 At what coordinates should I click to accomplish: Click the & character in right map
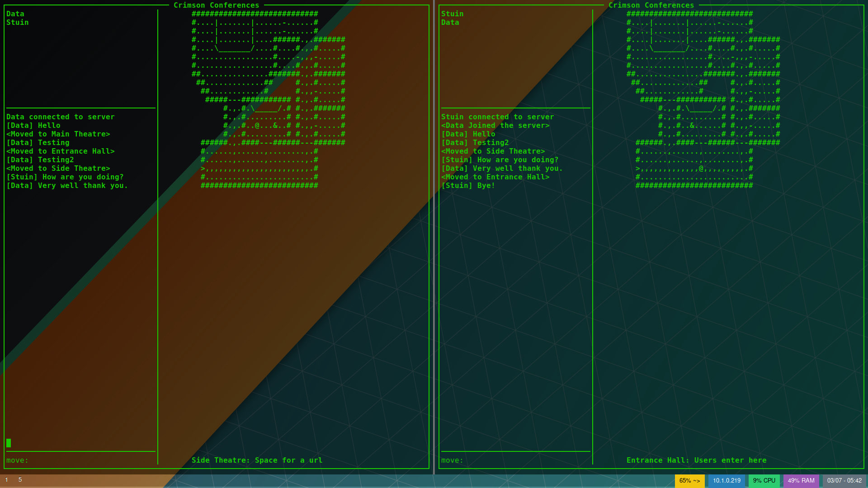point(692,126)
